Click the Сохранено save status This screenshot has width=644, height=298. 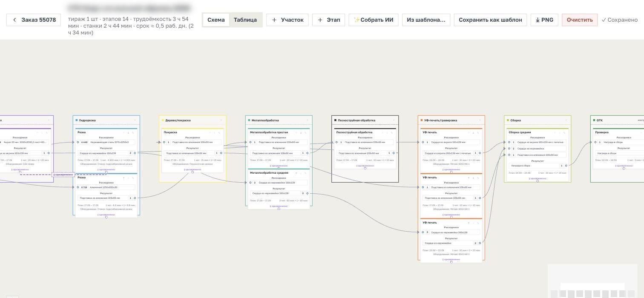(619, 20)
